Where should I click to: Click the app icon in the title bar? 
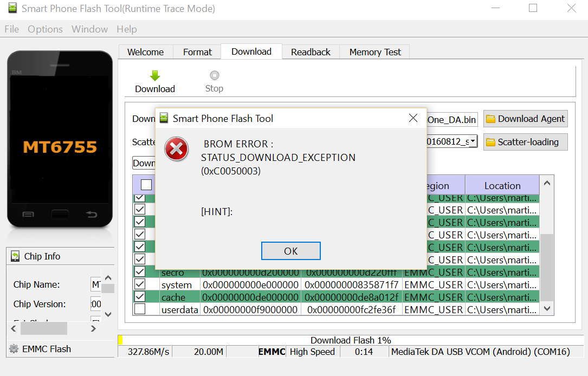(x=12, y=8)
